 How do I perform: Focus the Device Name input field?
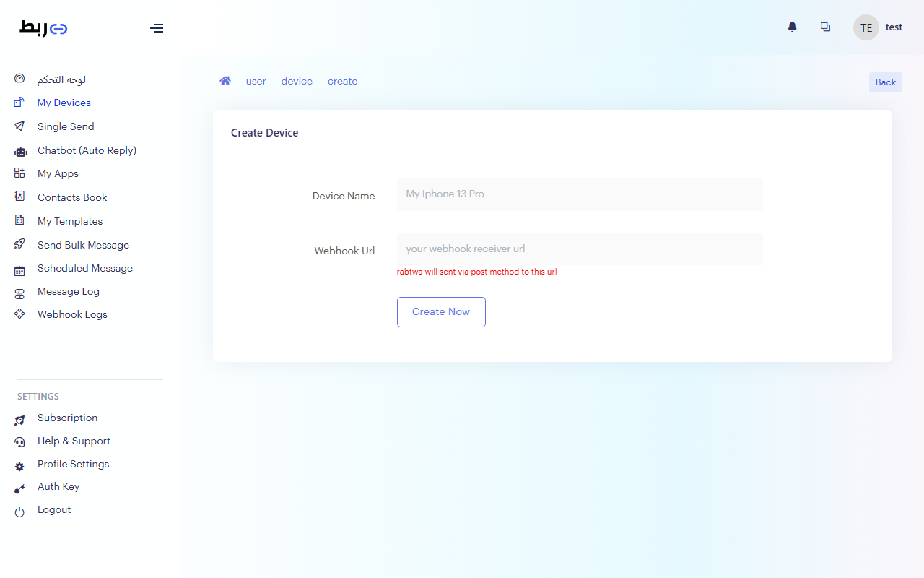(579, 194)
